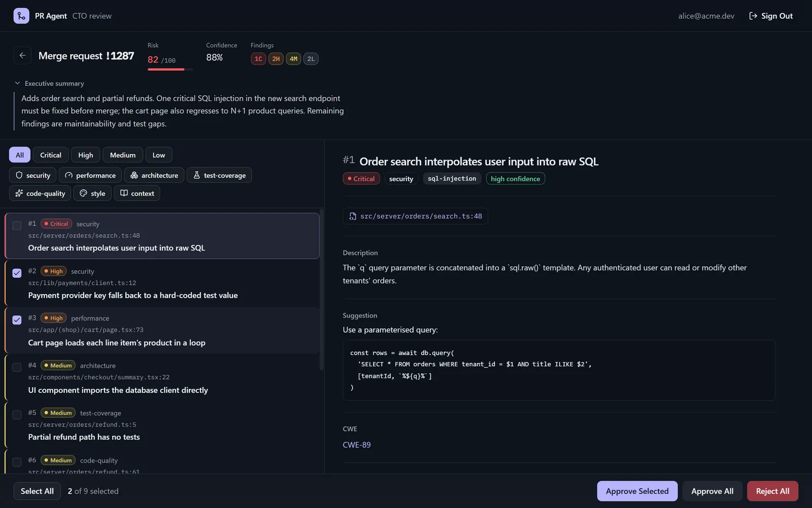The image size is (812, 508).
Task: Click the flask icon on test-coverage filter
Action: (197, 175)
